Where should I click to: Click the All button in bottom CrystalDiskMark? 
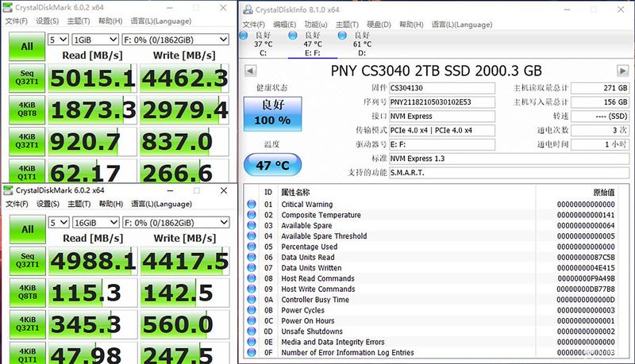[28, 229]
